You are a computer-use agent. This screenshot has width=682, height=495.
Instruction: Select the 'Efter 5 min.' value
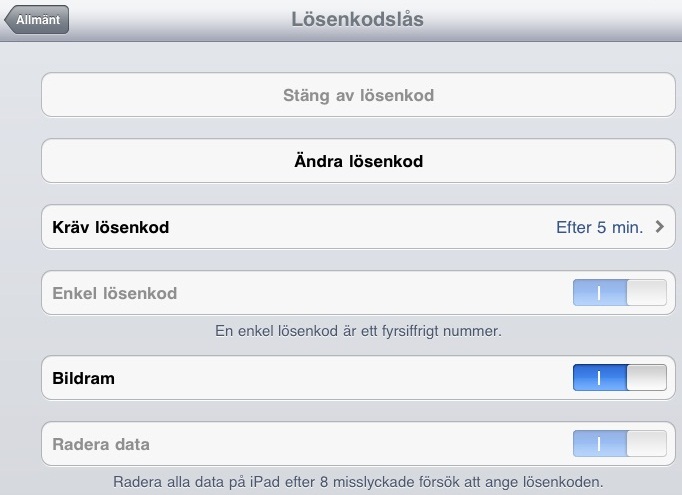point(599,227)
